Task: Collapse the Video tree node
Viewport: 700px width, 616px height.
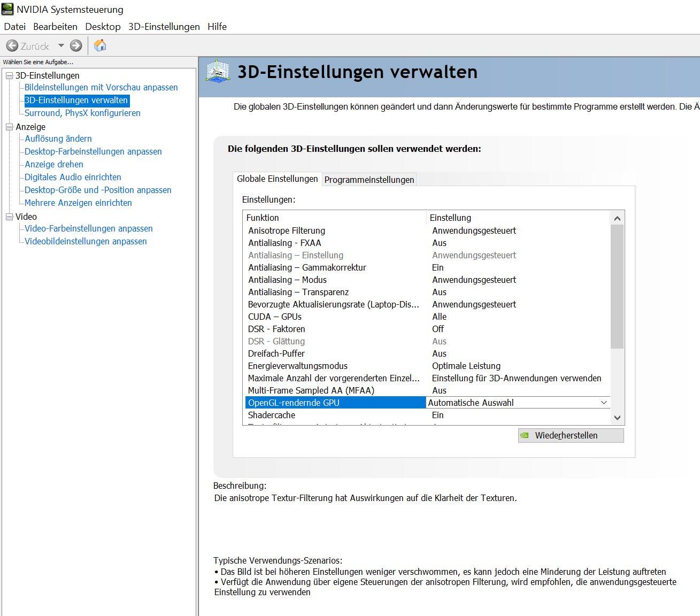Action: pos(9,217)
